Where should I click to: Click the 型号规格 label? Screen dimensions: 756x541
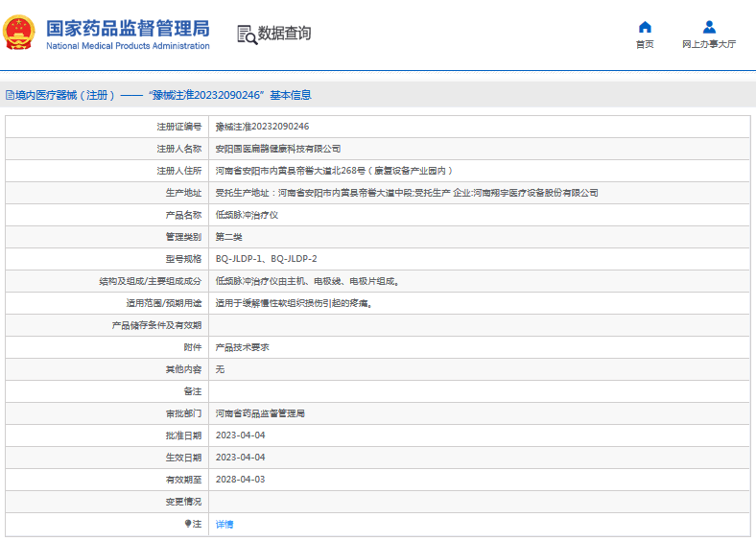pos(183,259)
